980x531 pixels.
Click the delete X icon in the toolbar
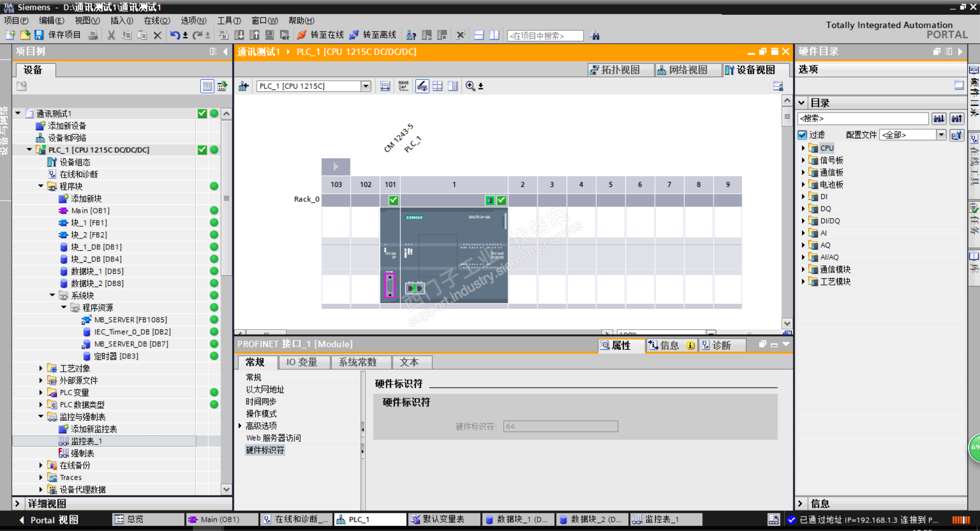pos(157,35)
